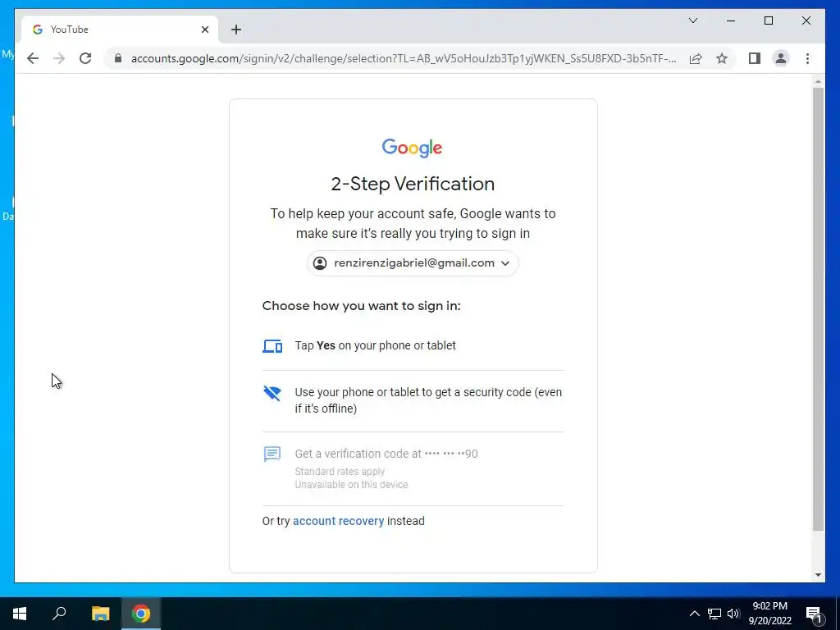Image resolution: width=840 pixels, height=630 pixels.
Task: Click the text message icon
Action: [272, 454]
